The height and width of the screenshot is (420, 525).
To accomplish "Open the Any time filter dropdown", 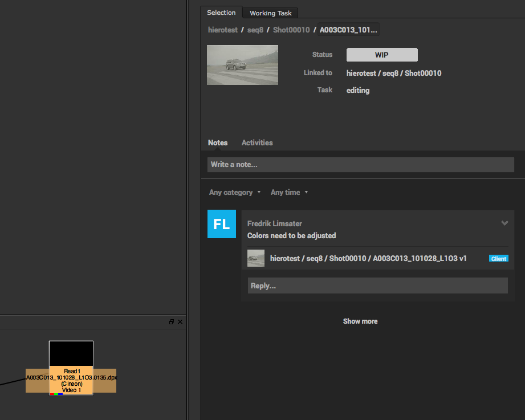I will pyautogui.click(x=289, y=193).
